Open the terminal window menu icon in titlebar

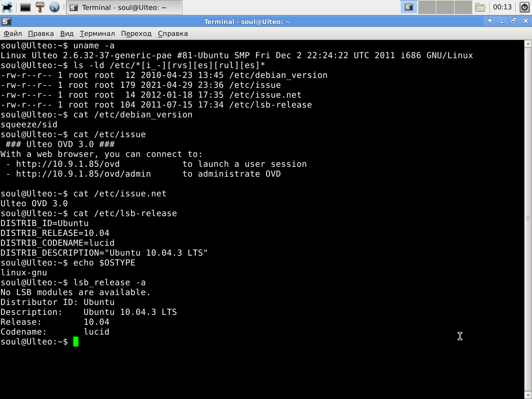[6, 22]
